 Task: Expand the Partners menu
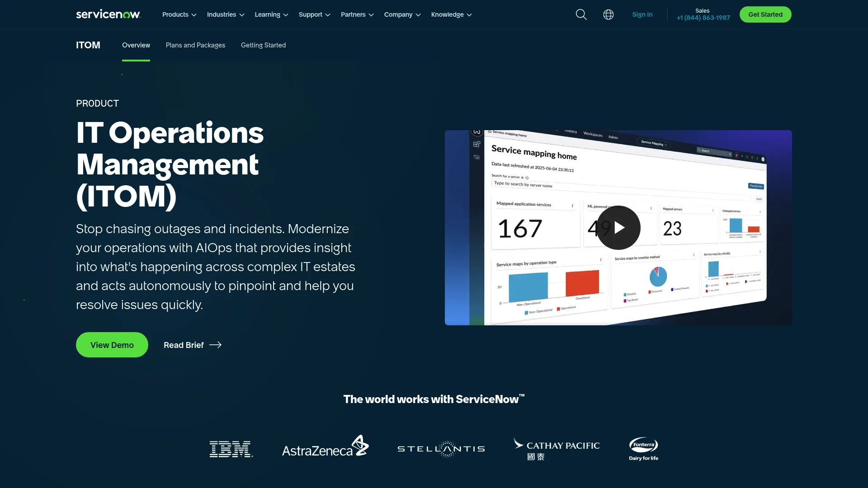357,14
